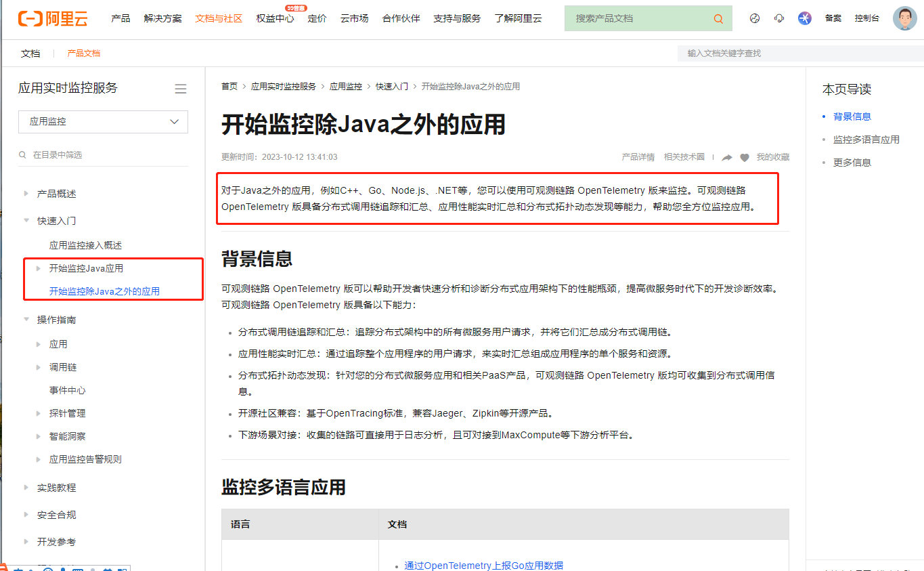Screen dimensions: 924x571
Task: Click the search magnifier icon in header
Action: pos(718,19)
